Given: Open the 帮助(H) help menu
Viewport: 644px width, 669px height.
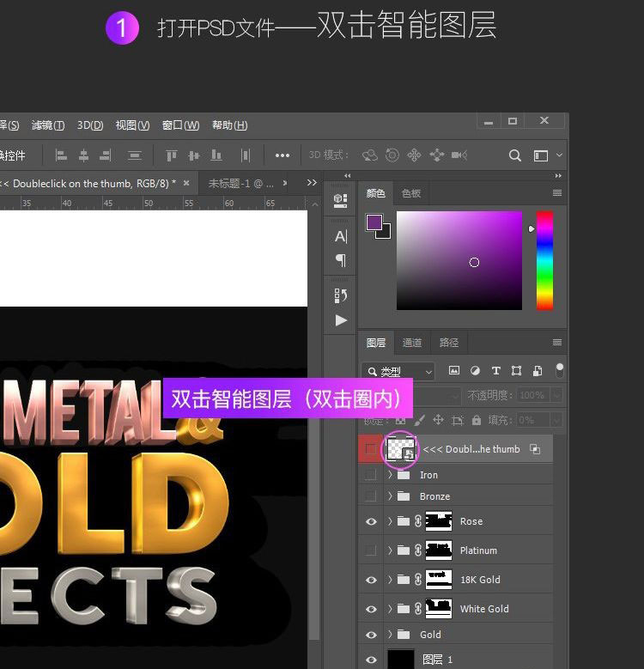Looking at the screenshot, I should point(229,125).
